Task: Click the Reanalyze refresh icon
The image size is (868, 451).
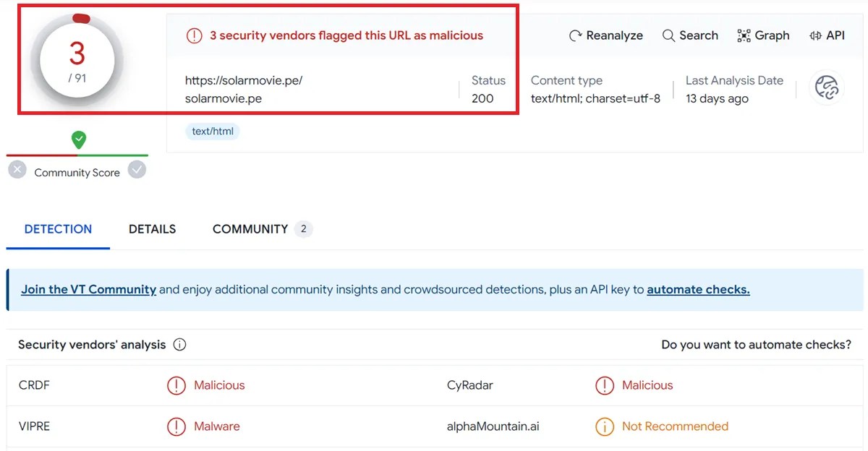Action: (x=576, y=35)
